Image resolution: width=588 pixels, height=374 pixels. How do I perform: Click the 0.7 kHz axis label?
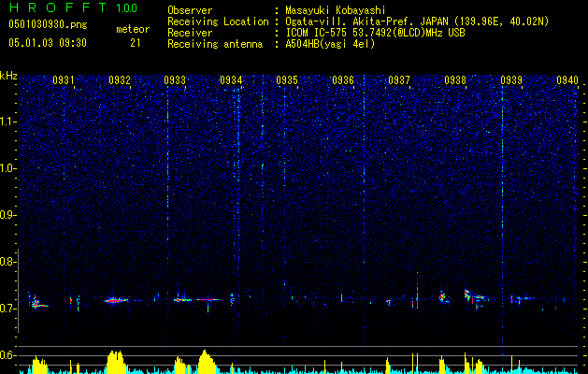[8, 309]
